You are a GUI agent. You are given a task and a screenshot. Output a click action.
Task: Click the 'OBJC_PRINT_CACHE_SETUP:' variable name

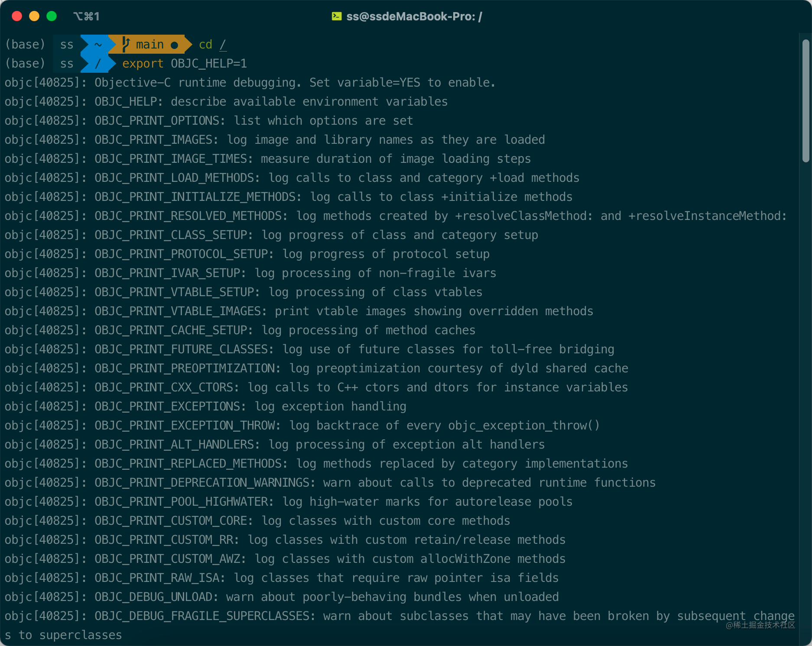[174, 330]
